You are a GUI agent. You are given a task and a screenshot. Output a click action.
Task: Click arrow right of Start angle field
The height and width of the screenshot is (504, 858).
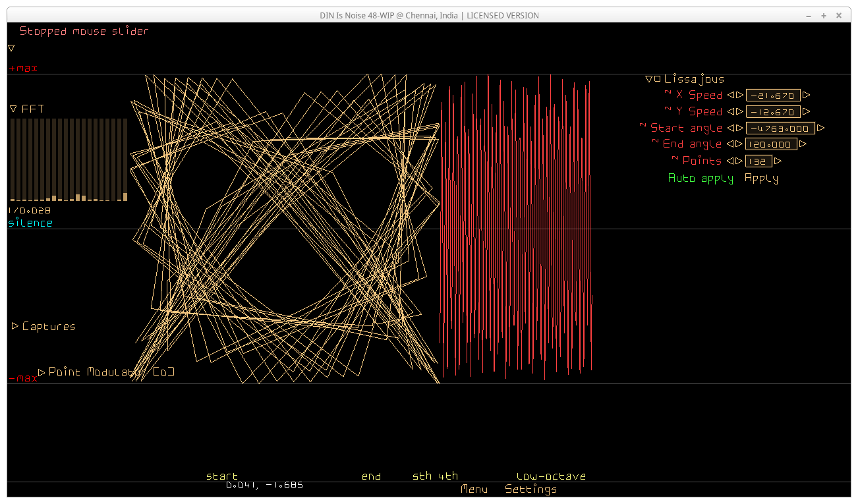click(820, 128)
